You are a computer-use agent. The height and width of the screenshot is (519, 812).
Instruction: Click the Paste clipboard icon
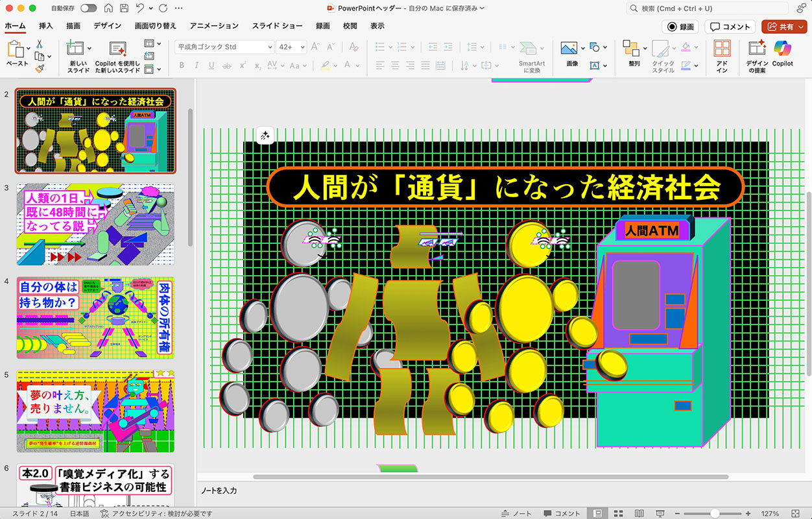(16, 49)
